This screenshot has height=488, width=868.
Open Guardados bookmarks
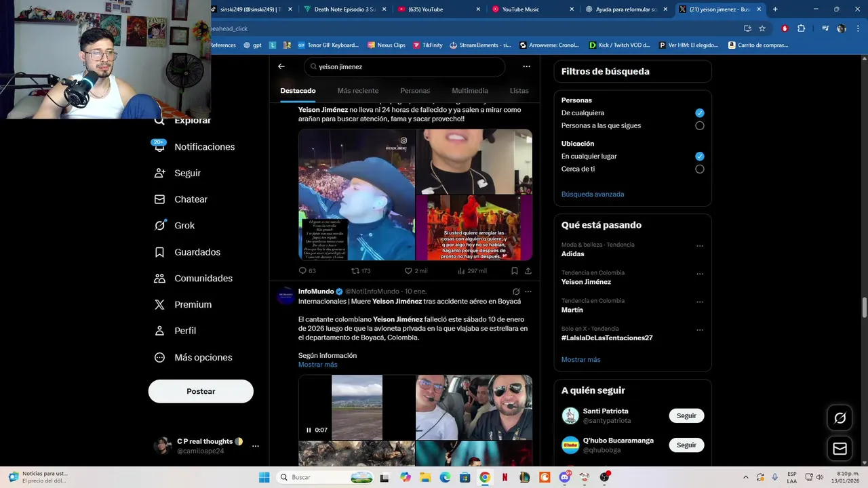187,252
